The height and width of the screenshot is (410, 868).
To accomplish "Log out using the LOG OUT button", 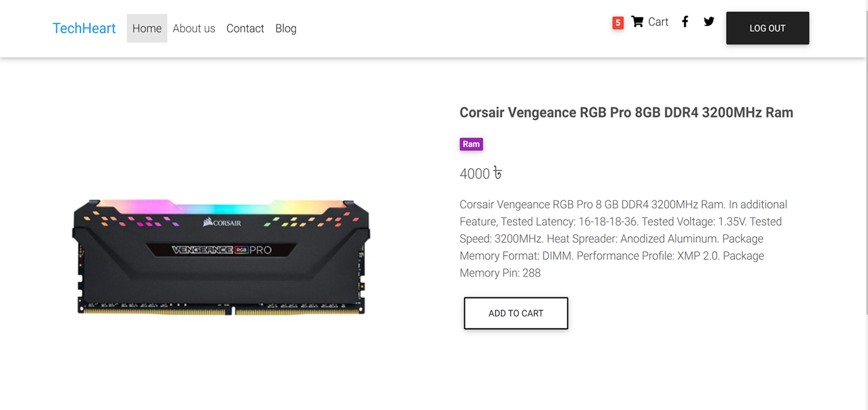I will click(767, 28).
